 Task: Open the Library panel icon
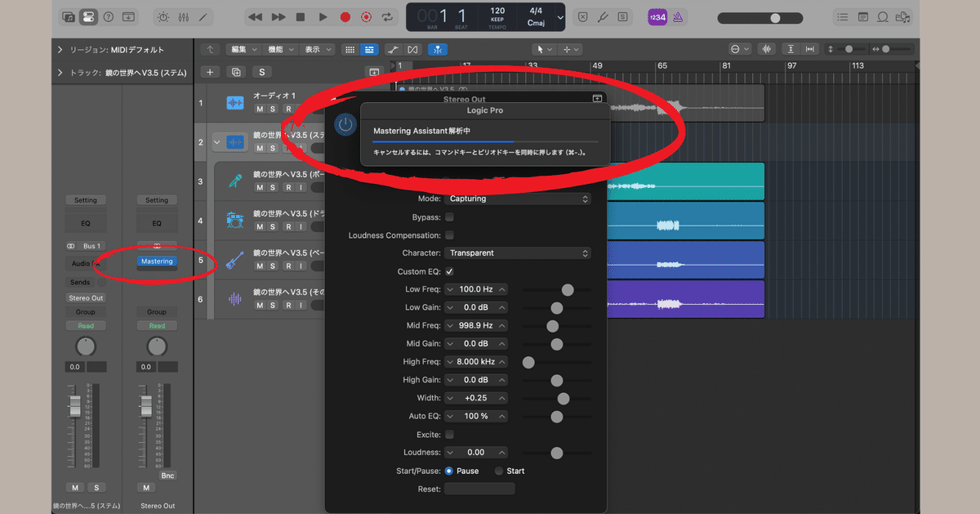click(x=69, y=16)
